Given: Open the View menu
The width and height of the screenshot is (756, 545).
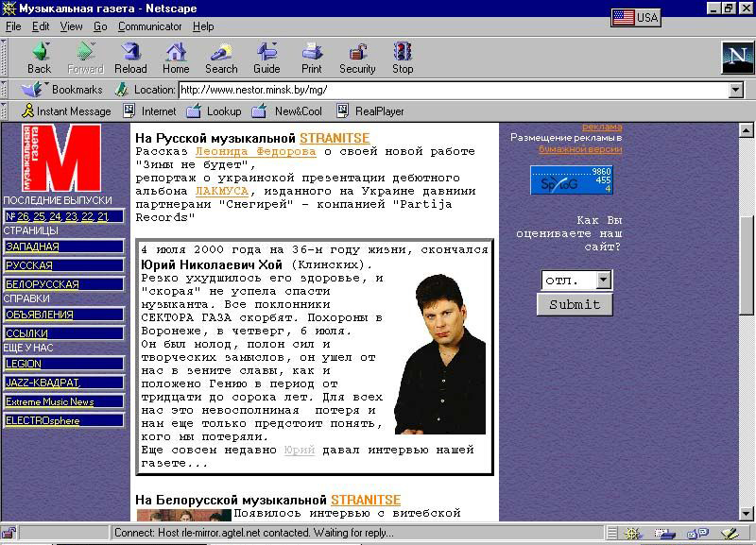Looking at the screenshot, I should (x=72, y=26).
